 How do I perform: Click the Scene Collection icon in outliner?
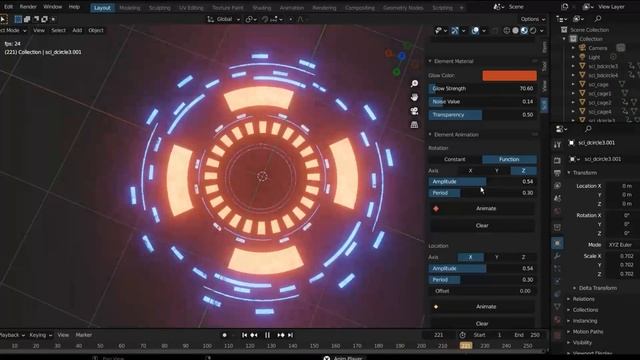[564, 30]
